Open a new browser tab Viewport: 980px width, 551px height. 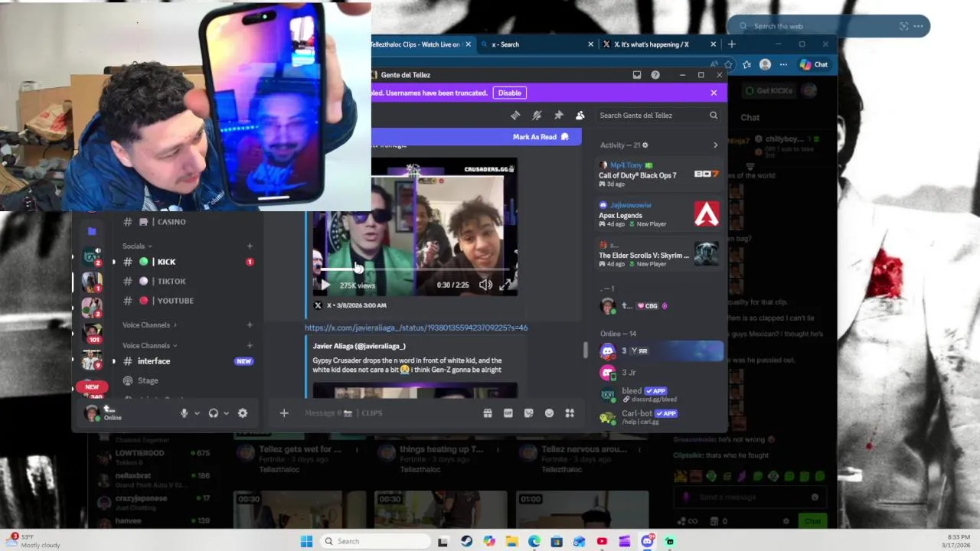click(731, 44)
